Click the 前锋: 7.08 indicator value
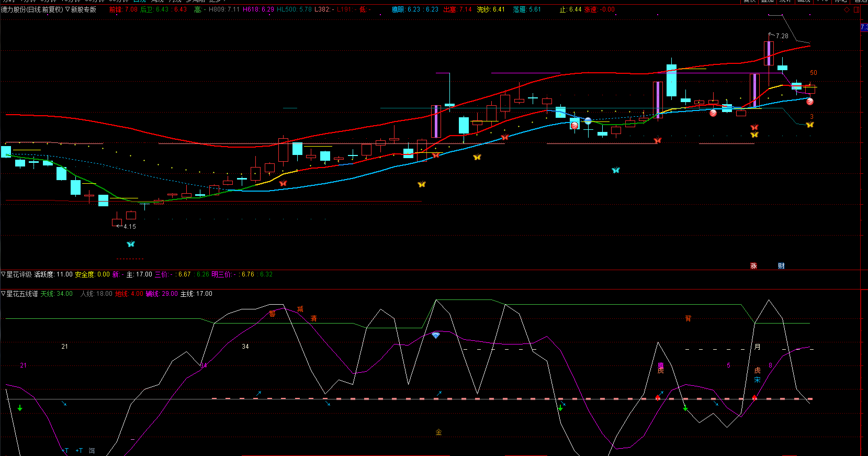The width and height of the screenshot is (868, 456). point(123,9)
